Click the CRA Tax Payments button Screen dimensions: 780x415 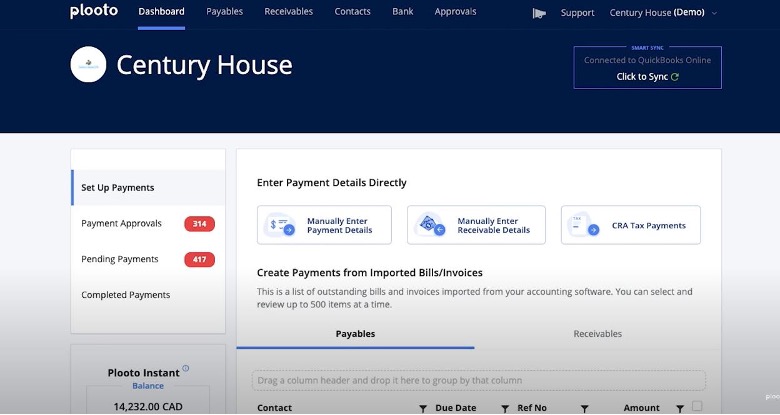tap(631, 225)
